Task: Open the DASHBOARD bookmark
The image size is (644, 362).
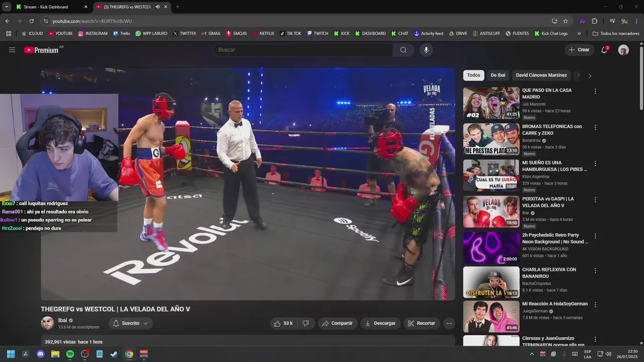Action: coord(370,34)
